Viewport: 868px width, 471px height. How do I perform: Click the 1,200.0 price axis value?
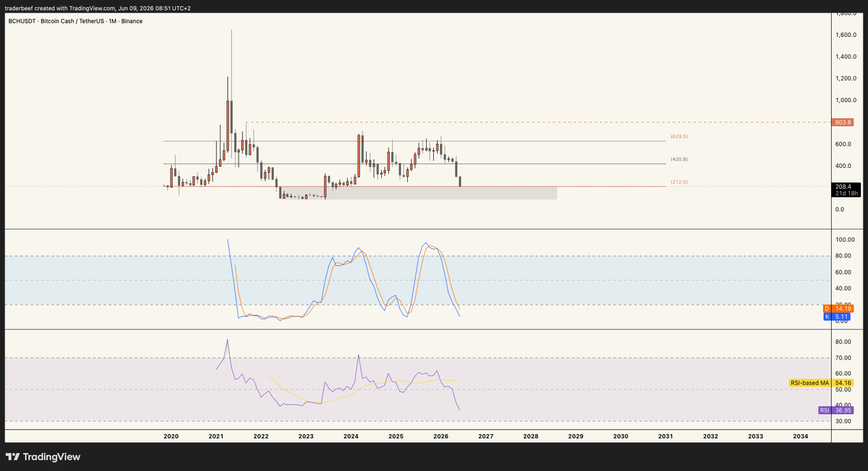pyautogui.click(x=846, y=78)
